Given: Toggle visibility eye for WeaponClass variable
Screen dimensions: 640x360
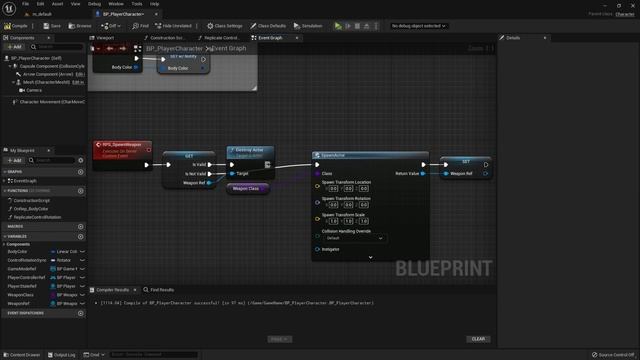Looking at the screenshot, I should pyautogui.click(x=82, y=295).
